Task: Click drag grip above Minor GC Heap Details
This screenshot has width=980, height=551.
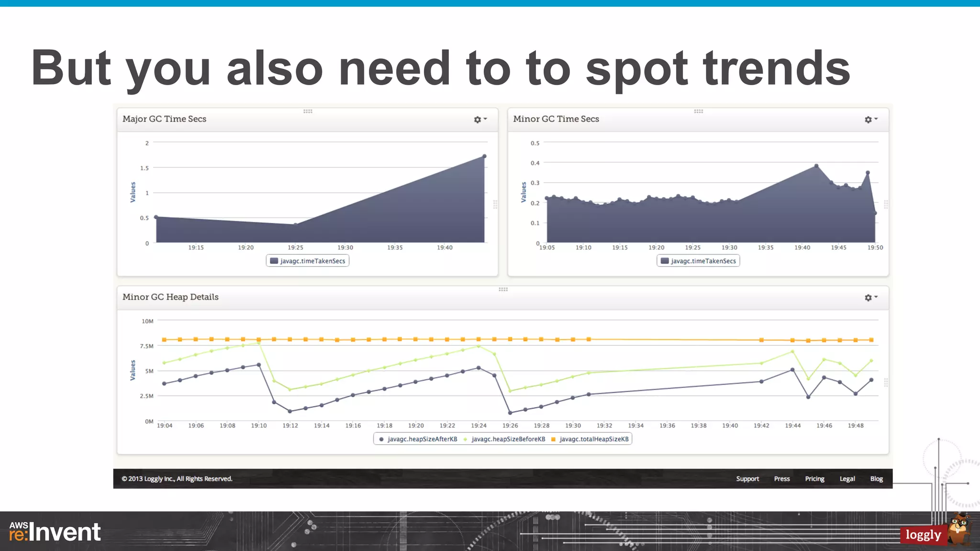Action: click(503, 289)
